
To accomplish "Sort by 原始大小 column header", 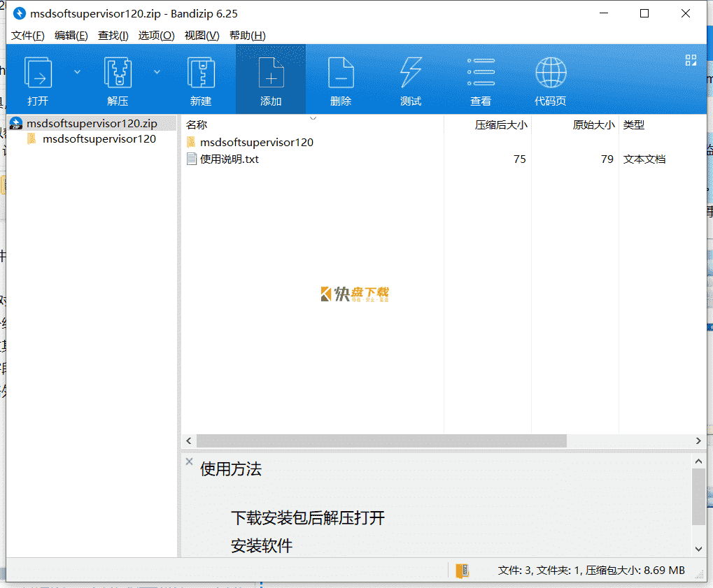I will (x=594, y=124).
